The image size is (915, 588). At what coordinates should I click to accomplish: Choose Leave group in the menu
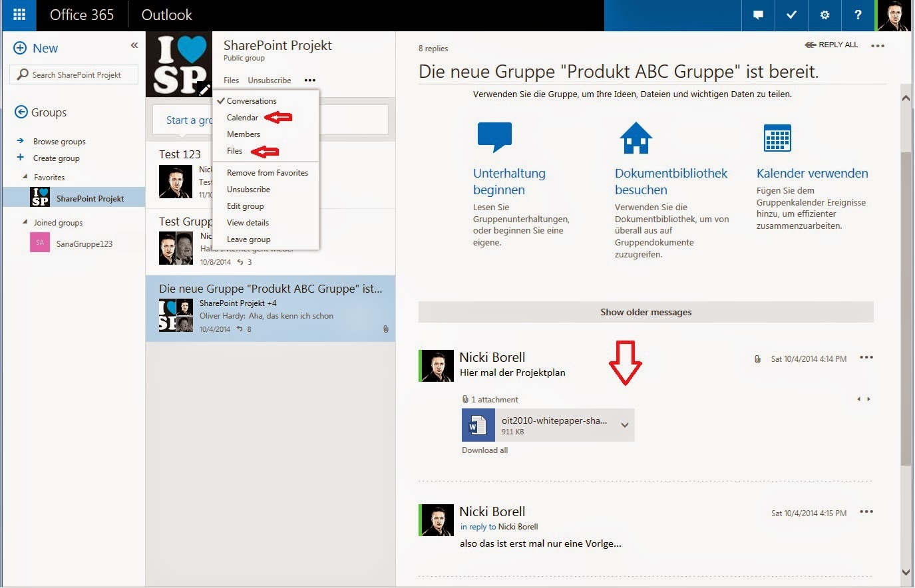(248, 239)
